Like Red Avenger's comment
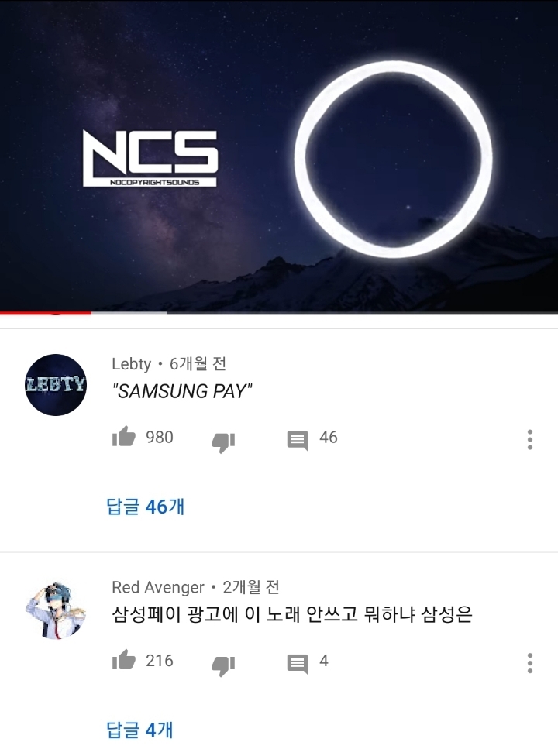Screen dimensions: 558x756 tap(124, 660)
